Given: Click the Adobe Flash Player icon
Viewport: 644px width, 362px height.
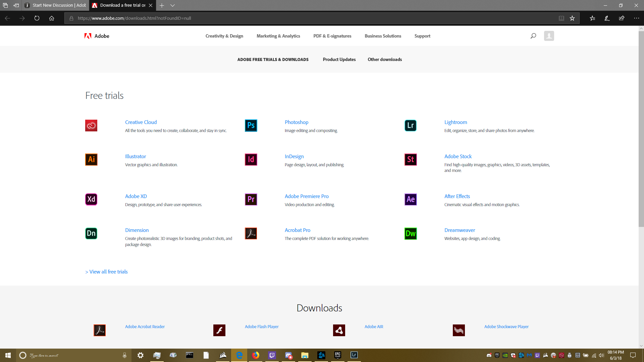Looking at the screenshot, I should [219, 330].
